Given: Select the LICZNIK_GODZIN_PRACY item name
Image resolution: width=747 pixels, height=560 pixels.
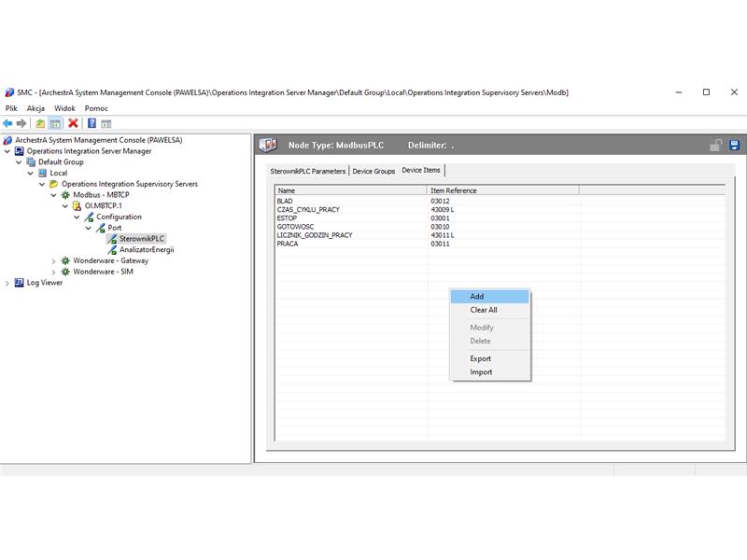Looking at the screenshot, I should [x=315, y=235].
